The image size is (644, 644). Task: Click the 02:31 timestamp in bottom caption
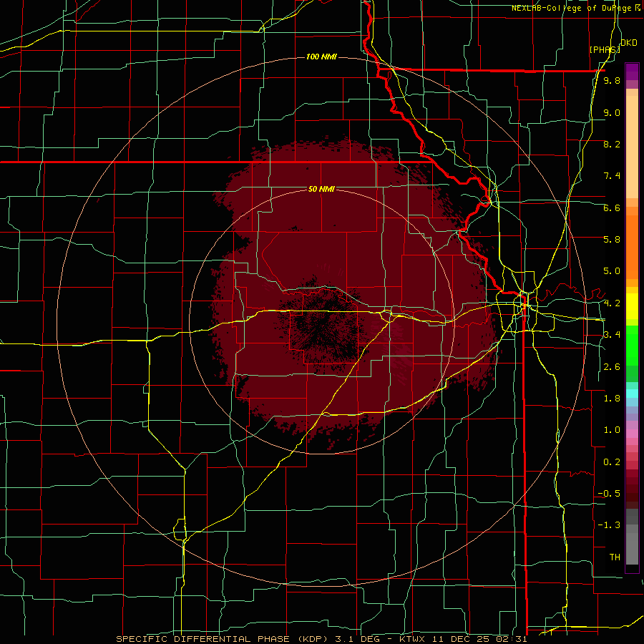point(512,639)
